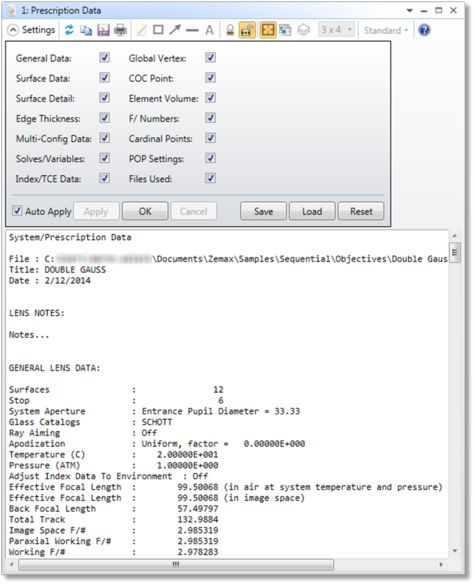Screen dimensions: 475x584
Task: Click the Reset settings button
Action: pos(361,211)
